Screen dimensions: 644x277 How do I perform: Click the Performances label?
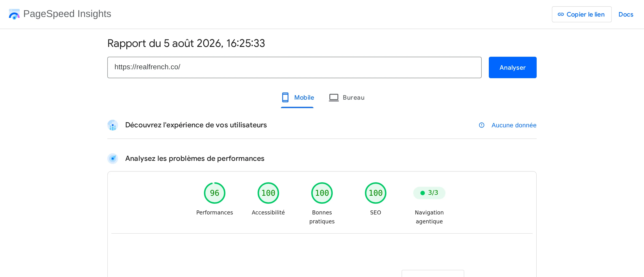[214, 213]
